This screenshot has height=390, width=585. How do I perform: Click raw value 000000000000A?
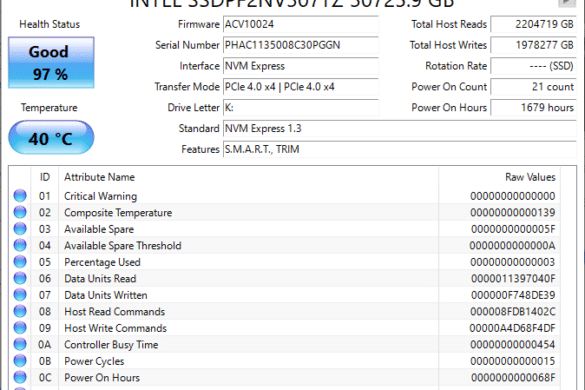pos(512,246)
